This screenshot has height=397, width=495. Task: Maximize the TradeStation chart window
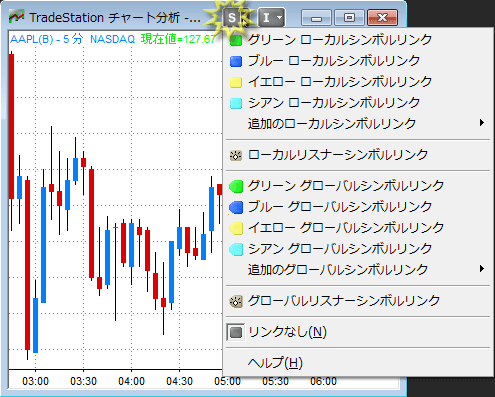349,17
